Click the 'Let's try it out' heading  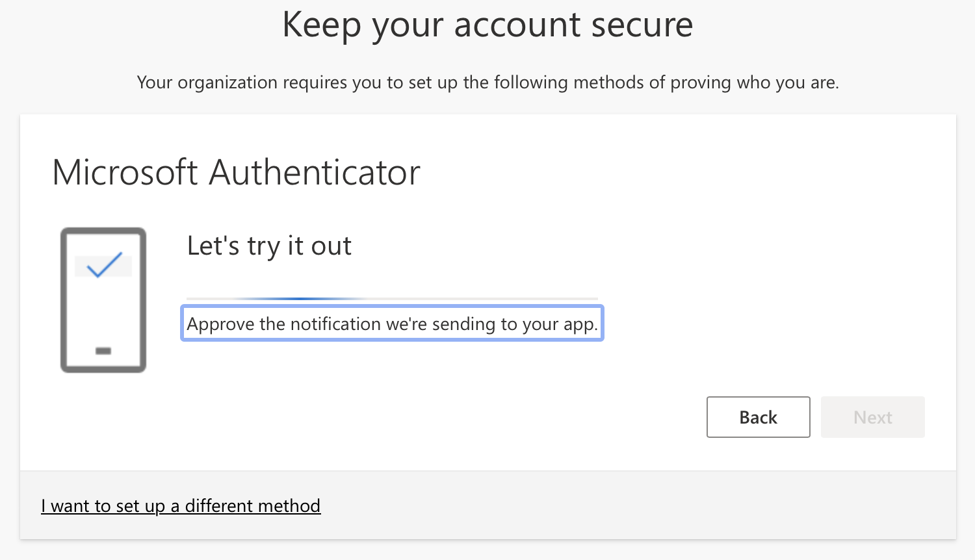[269, 246]
